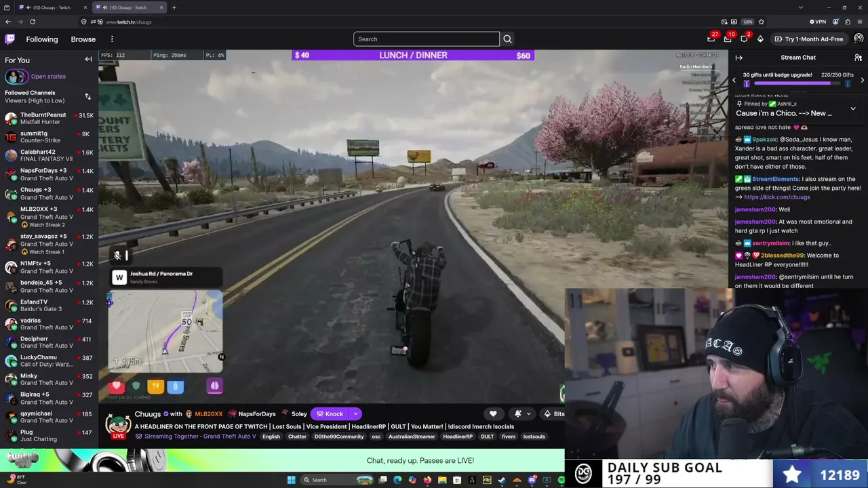Bookmark this page with star icon
This screenshot has width=868, height=488.
761,22
